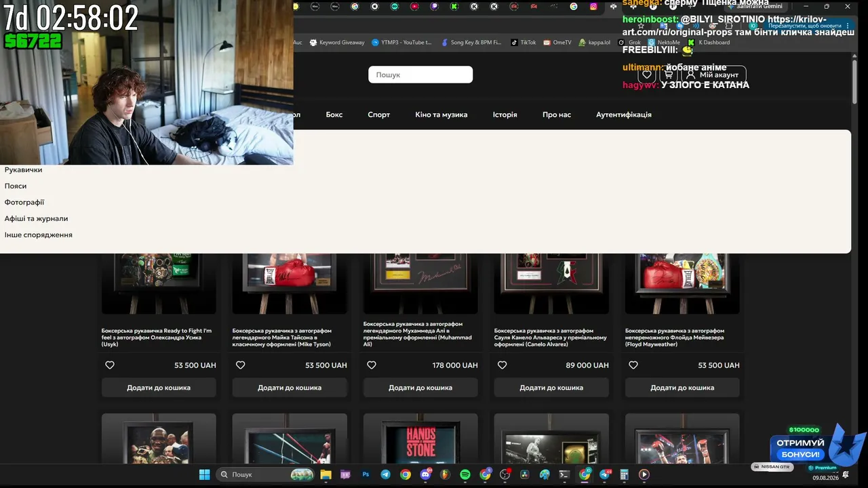Viewport: 868px width, 488px height.
Task: Add Floyd Mayweather glove to cart
Action: (x=682, y=388)
